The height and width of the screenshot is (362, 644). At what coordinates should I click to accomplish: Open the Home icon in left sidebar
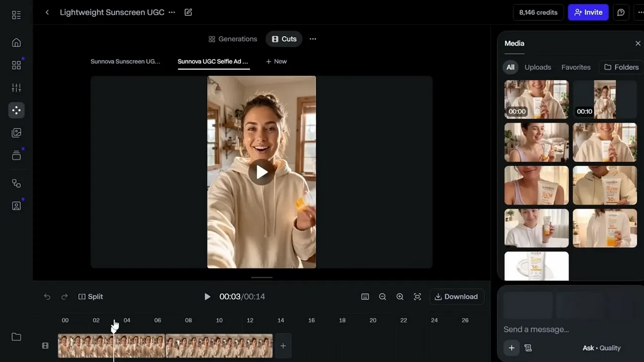pos(16,43)
